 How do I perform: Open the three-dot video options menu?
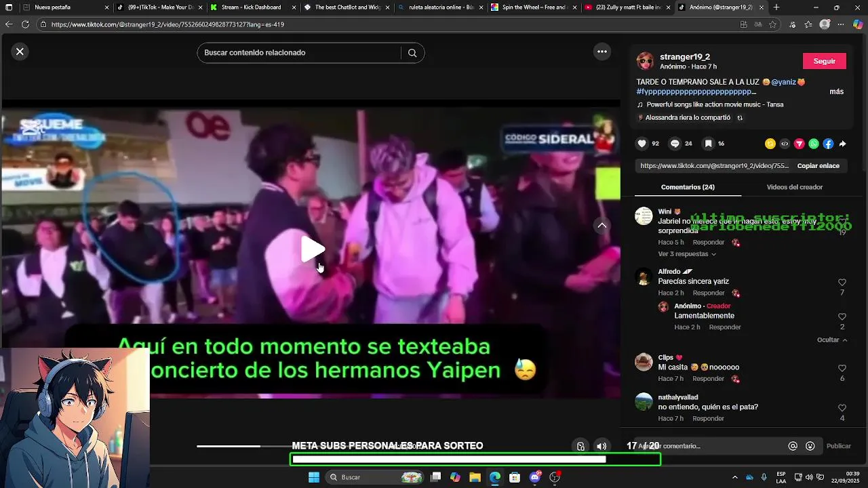tap(601, 52)
